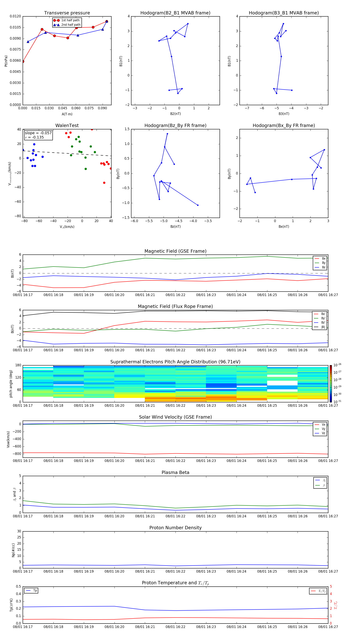Click '|B|' in the flux rope legend

(323, 327)
